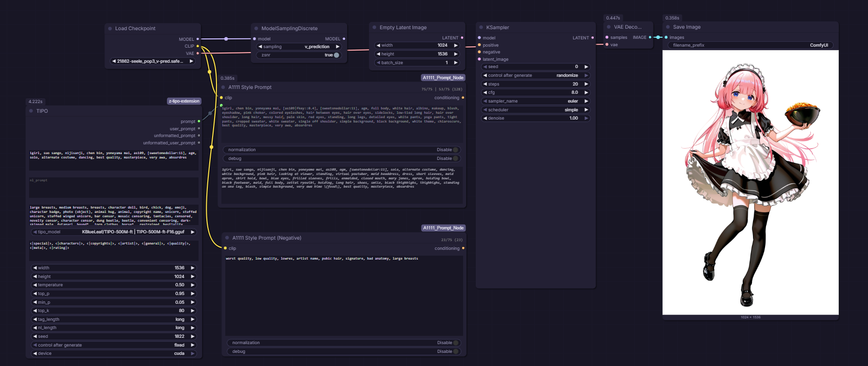Click the right arrow of batch_size
Image resolution: width=868 pixels, height=366 pixels.
point(456,63)
